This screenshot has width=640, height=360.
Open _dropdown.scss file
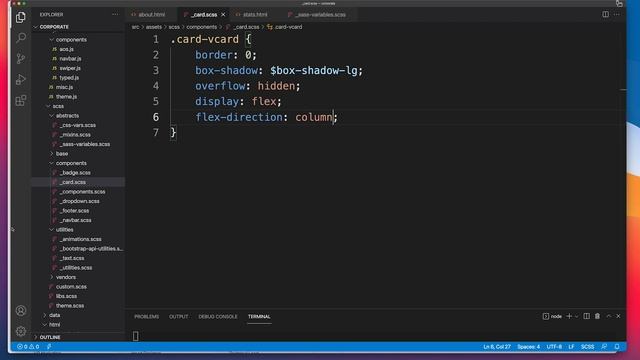tap(80, 201)
